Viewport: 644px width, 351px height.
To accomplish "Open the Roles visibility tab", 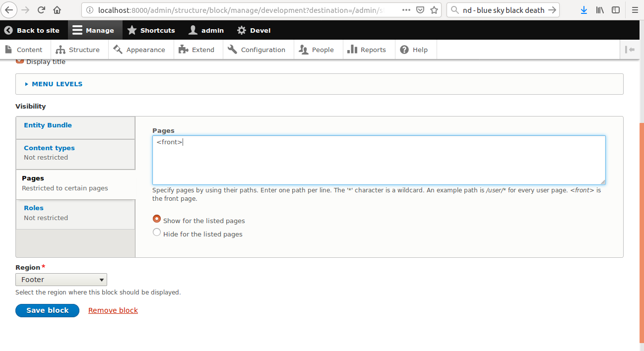I will [33, 208].
